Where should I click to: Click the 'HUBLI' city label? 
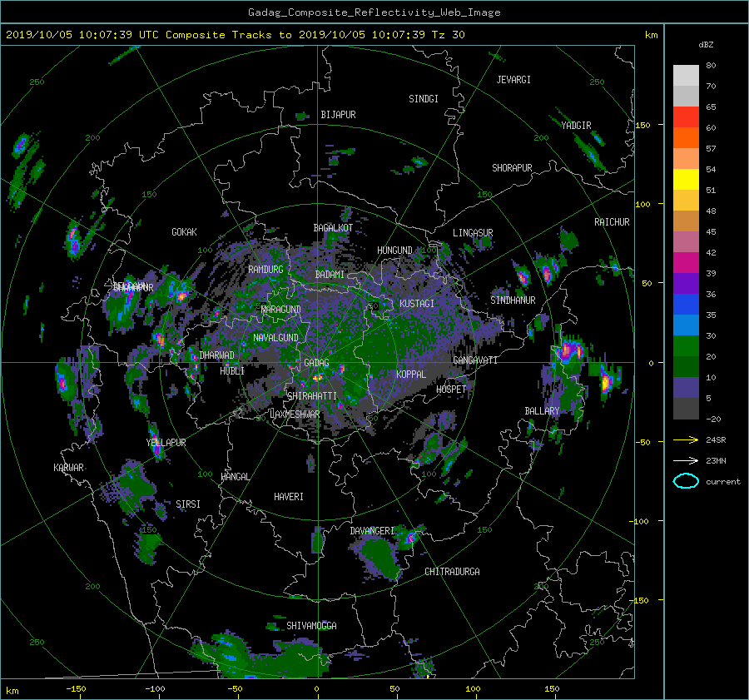[232, 370]
